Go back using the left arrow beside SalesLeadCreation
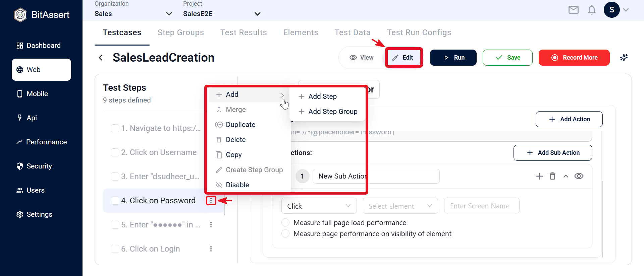This screenshot has width=644, height=276. point(101,58)
